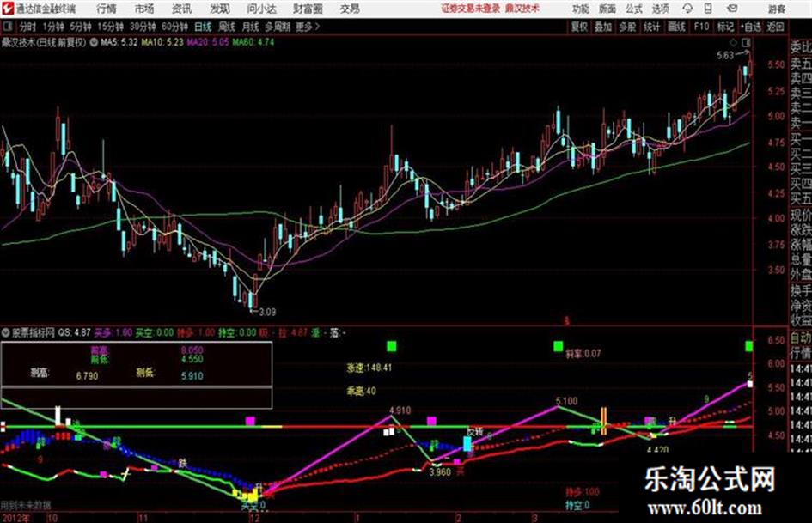Open the 交易 menu
Screen dimensions: 812x523
pos(350,9)
